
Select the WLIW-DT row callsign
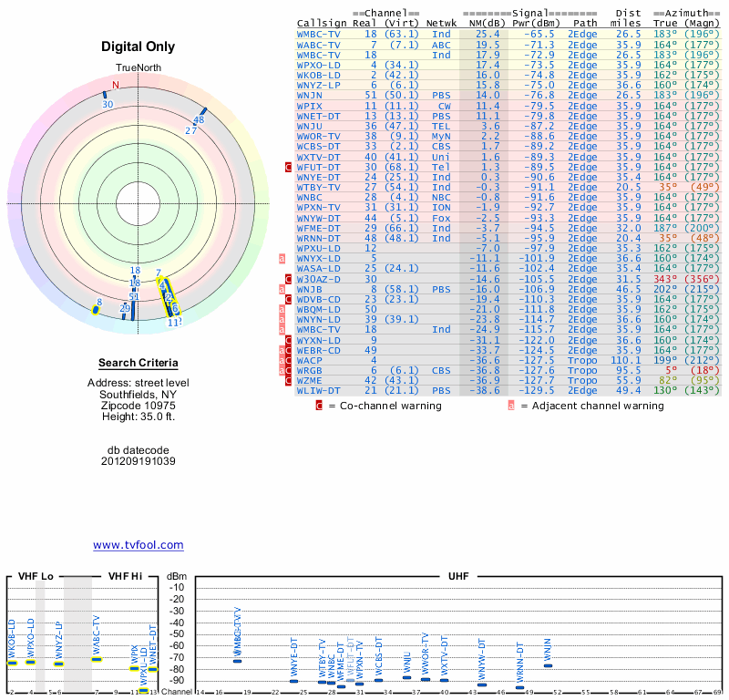[318, 390]
